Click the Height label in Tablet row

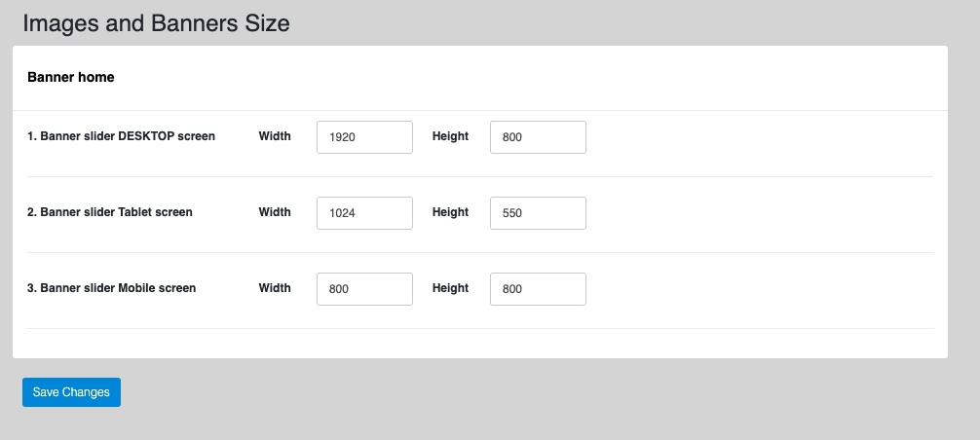pos(450,212)
